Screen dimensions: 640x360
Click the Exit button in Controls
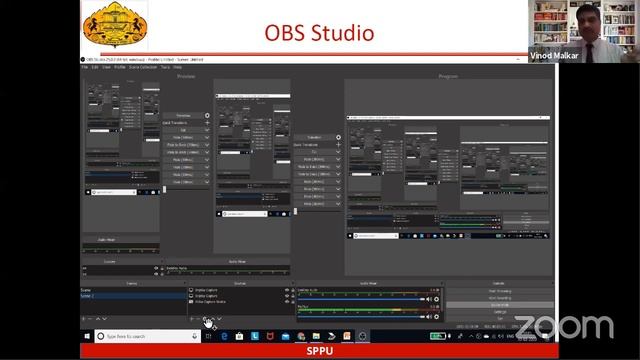500,318
